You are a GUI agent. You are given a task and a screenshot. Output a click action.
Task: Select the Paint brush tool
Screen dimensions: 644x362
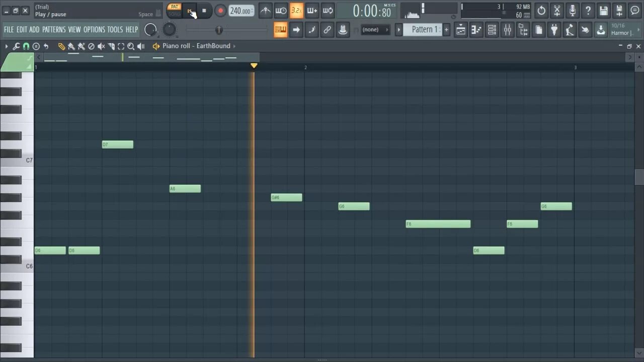point(71,46)
